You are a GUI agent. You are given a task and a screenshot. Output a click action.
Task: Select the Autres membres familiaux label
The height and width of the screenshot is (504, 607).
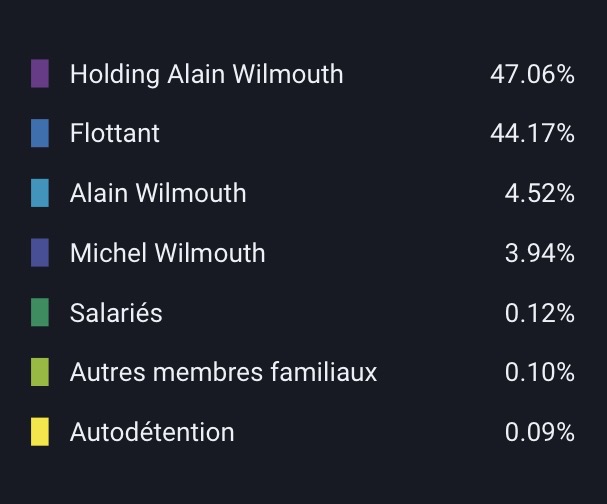point(223,373)
